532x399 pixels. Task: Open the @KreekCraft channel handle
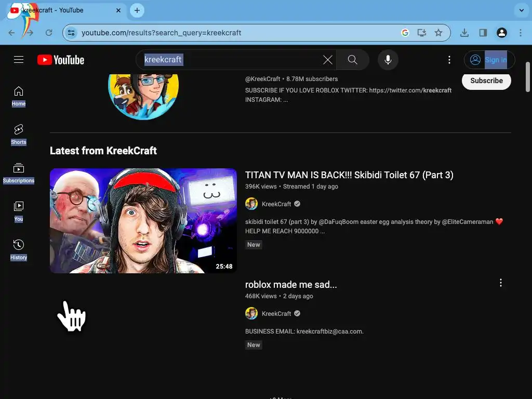262,79
